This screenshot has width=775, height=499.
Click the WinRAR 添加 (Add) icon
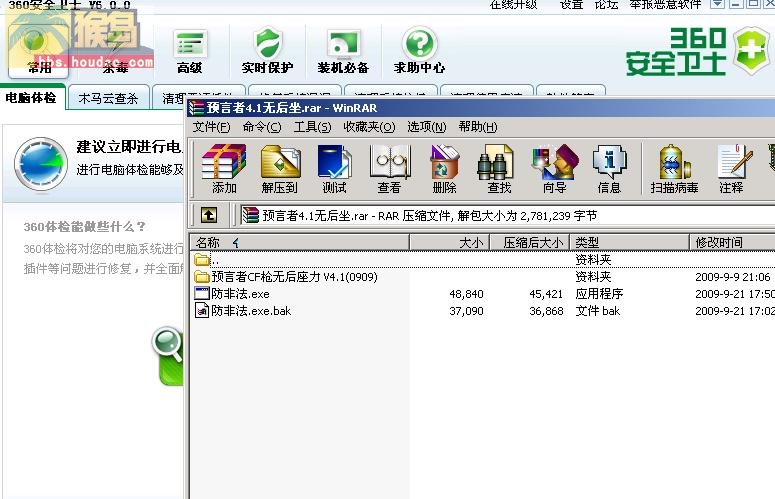click(224, 162)
